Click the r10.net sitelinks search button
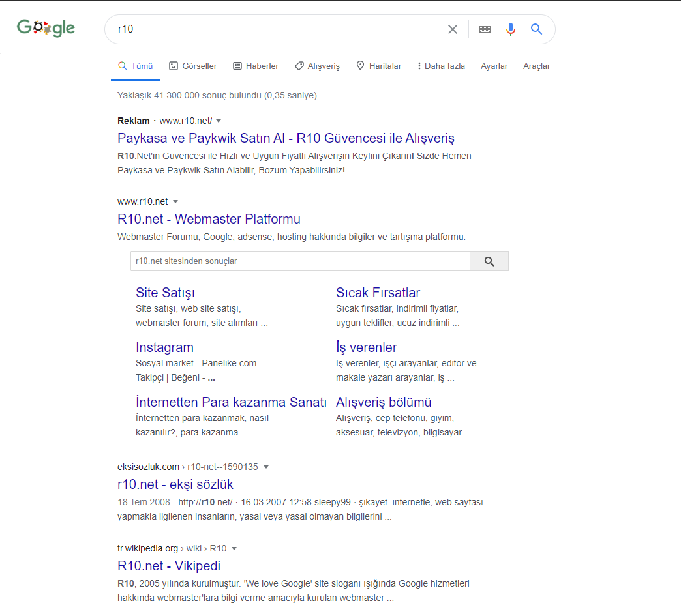The image size is (681, 616). [x=489, y=261]
